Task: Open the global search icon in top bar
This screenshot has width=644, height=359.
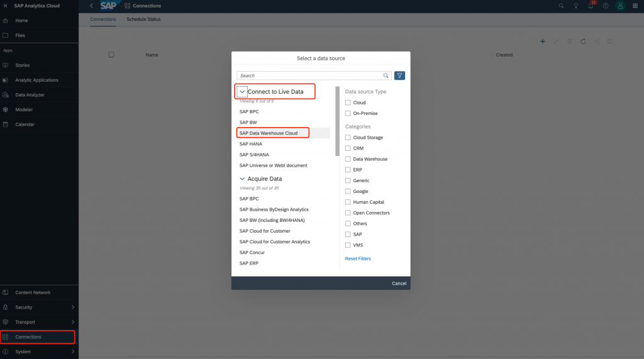Action: click(x=561, y=6)
